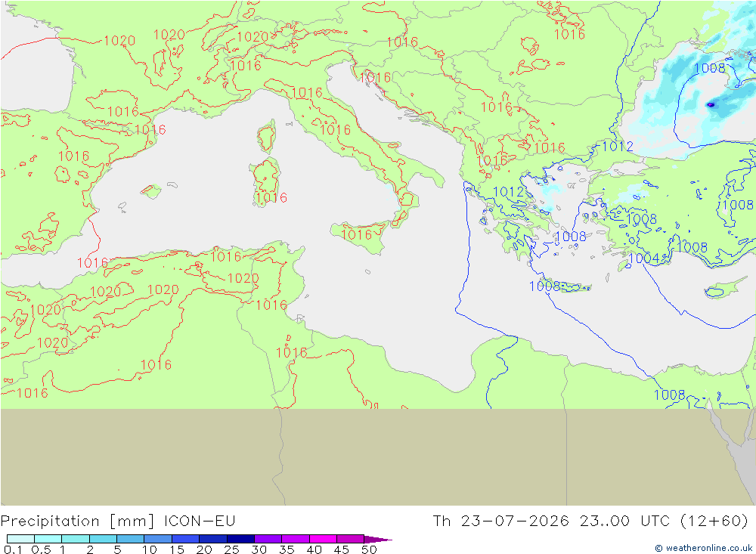Click the blue '1004' isobar label
Image resolution: width=756 pixels, height=554 pixels.
click(x=643, y=258)
